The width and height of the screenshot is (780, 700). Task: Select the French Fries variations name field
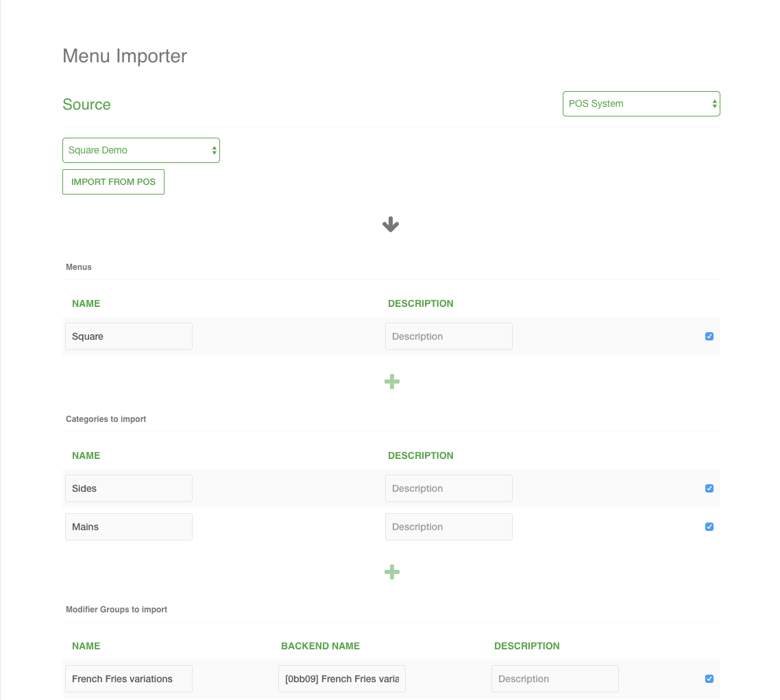pyautogui.click(x=128, y=679)
